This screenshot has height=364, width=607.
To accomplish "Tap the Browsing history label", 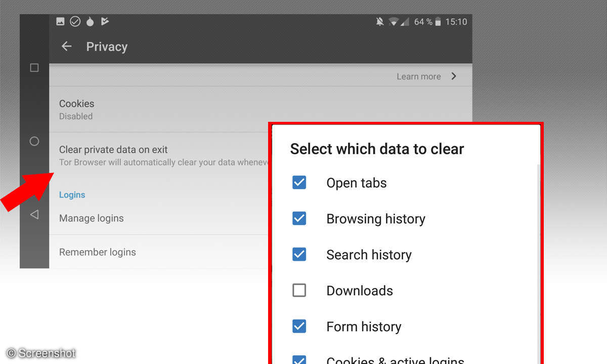I will (x=376, y=219).
